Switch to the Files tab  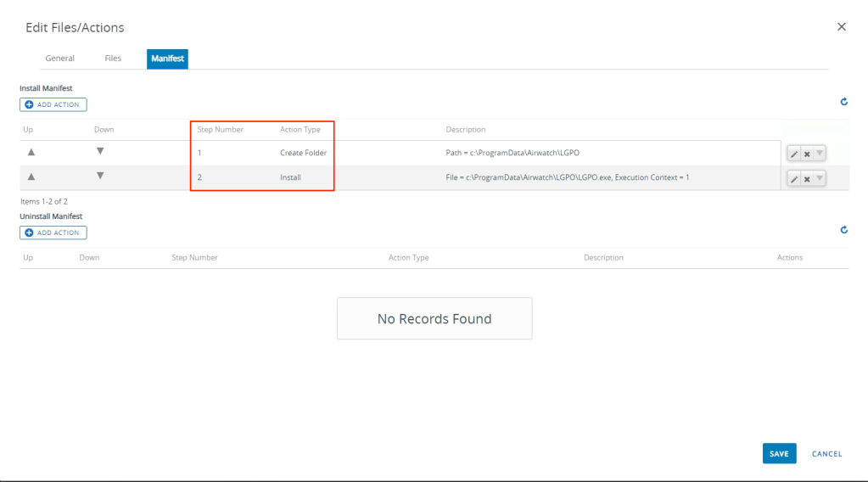(x=113, y=59)
